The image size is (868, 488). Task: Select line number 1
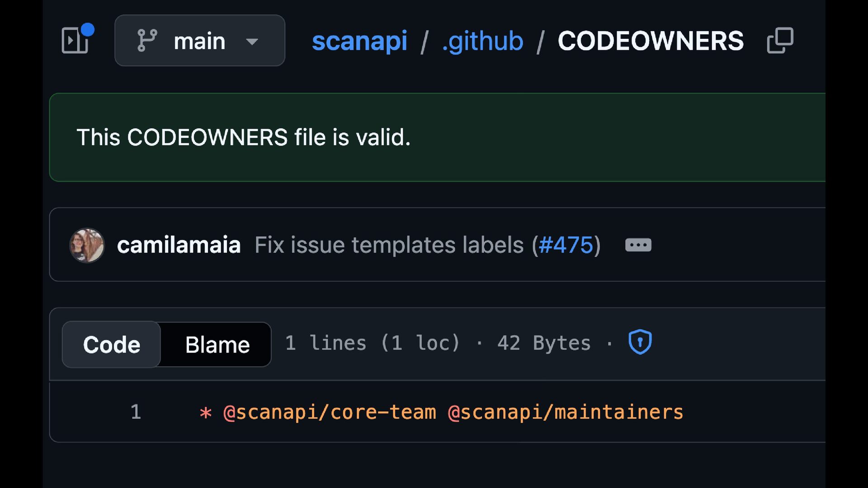(136, 412)
